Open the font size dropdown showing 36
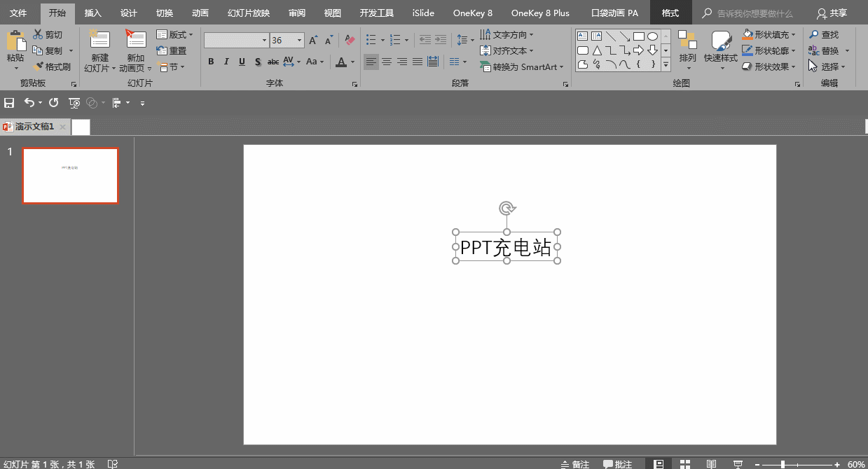Screen dimensions: 868x469 pyautogui.click(x=300, y=41)
